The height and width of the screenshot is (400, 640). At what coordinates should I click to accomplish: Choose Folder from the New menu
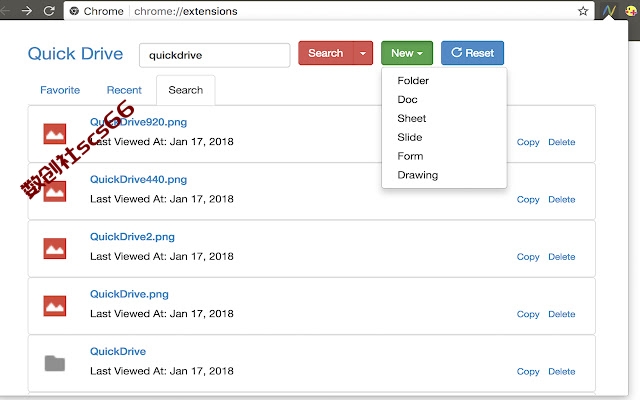tap(413, 81)
